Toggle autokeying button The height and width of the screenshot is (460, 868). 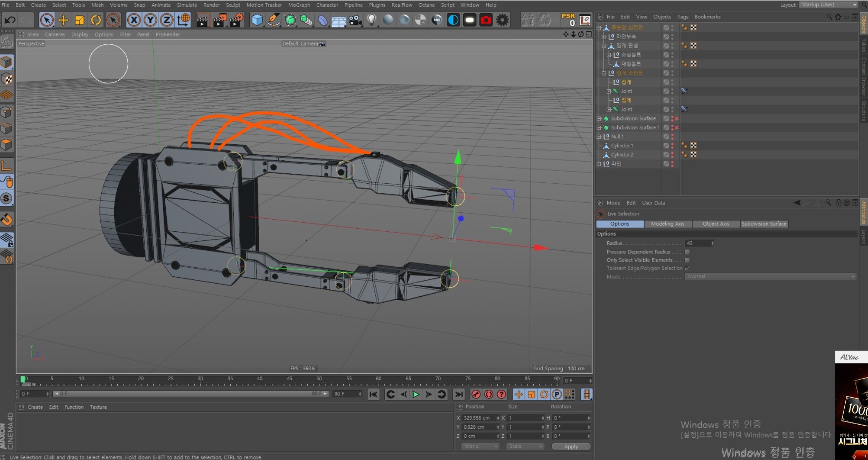click(489, 395)
